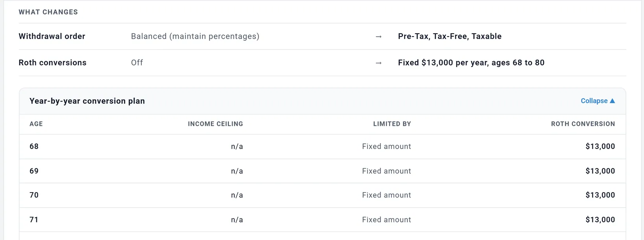This screenshot has width=644, height=240.
Task: Collapse the year-by-year conversion plan
Action: tap(598, 101)
